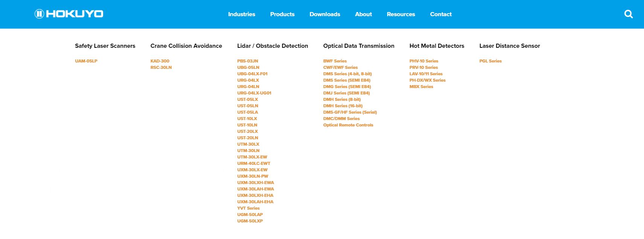Open the UST-05LN product link
The height and width of the screenshot is (239, 644).
[248, 106]
